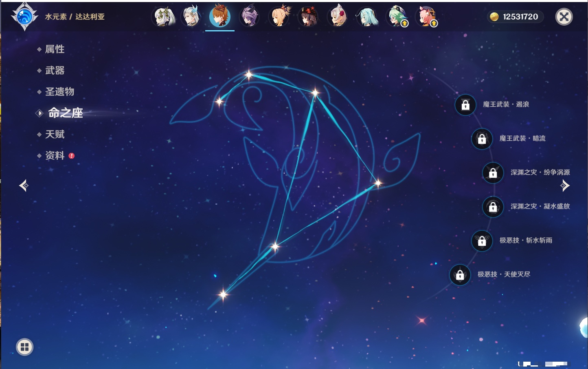Pick the Noelle character avatar

point(338,17)
